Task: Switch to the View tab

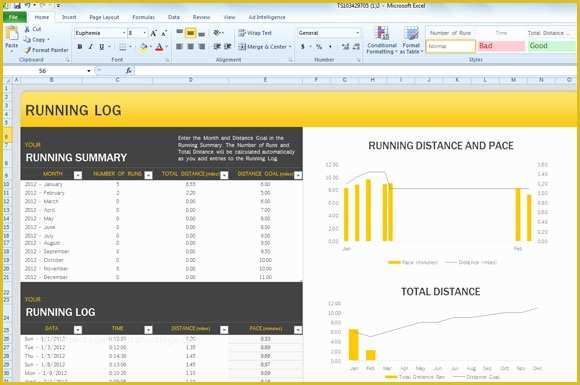Action: click(229, 17)
